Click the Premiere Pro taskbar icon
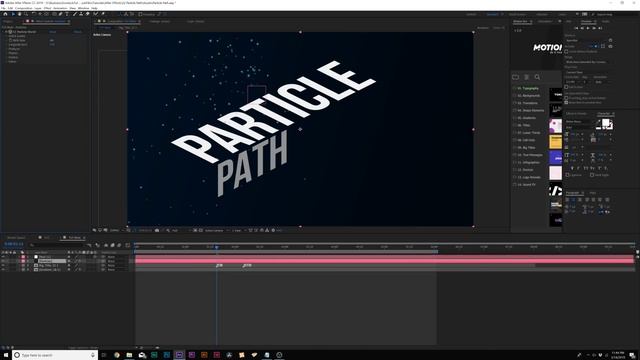640x360 pixels. pos(192,355)
